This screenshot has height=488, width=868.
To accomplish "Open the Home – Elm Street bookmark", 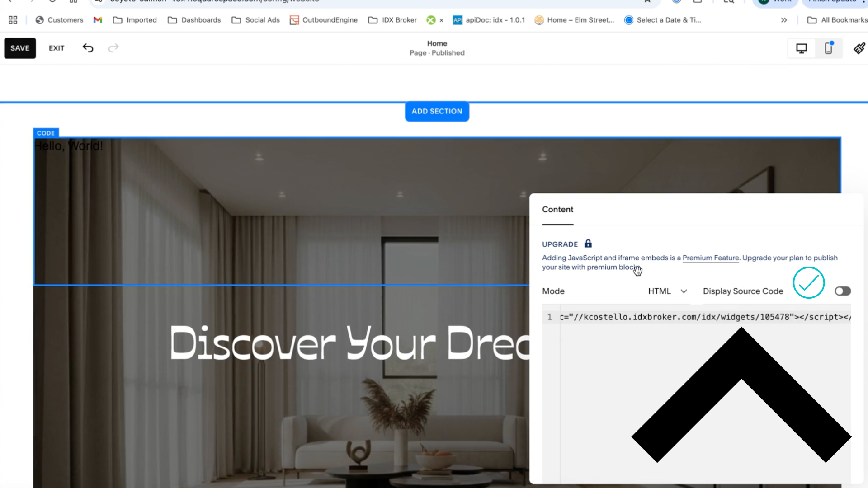I will 574,20.
